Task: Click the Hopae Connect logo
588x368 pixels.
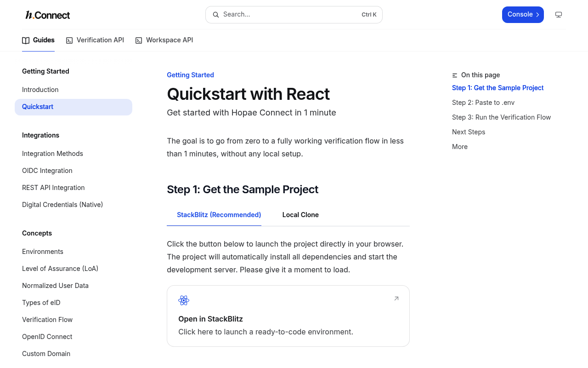Action: pyautogui.click(x=48, y=15)
